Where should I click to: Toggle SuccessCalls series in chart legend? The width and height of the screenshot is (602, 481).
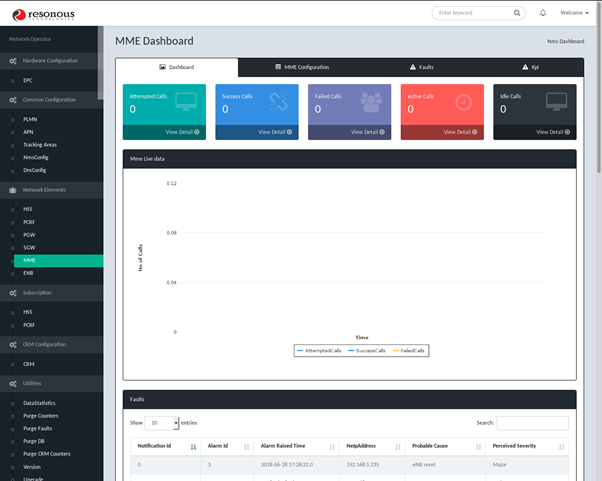[364, 351]
